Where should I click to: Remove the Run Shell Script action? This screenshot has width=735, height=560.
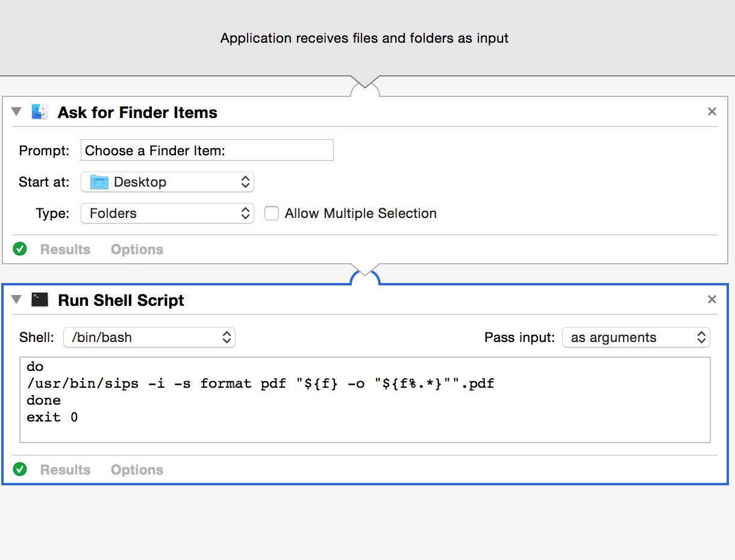[712, 300]
